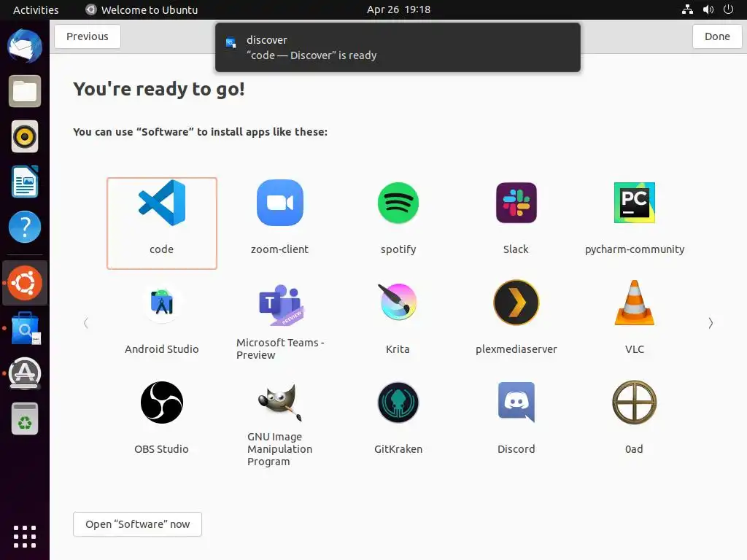The height and width of the screenshot is (560, 747).
Task: Click the "GitKraken" label
Action: click(398, 449)
